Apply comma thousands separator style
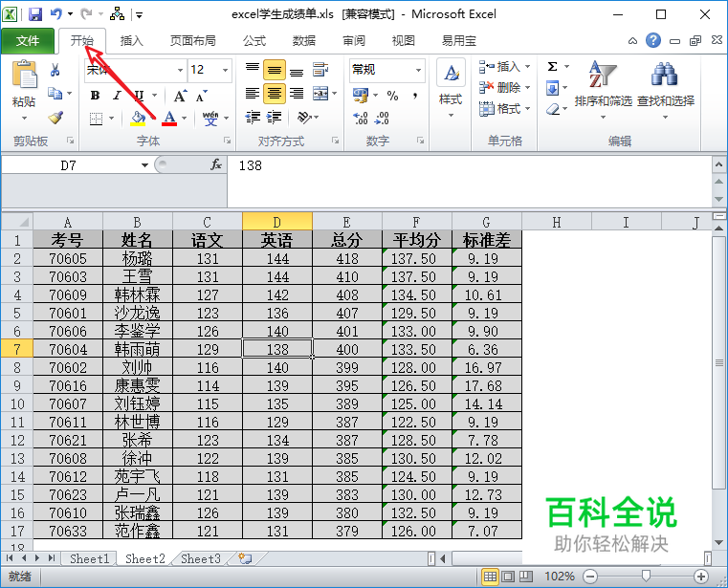Image resolution: width=728 pixels, height=588 pixels. coord(415,96)
